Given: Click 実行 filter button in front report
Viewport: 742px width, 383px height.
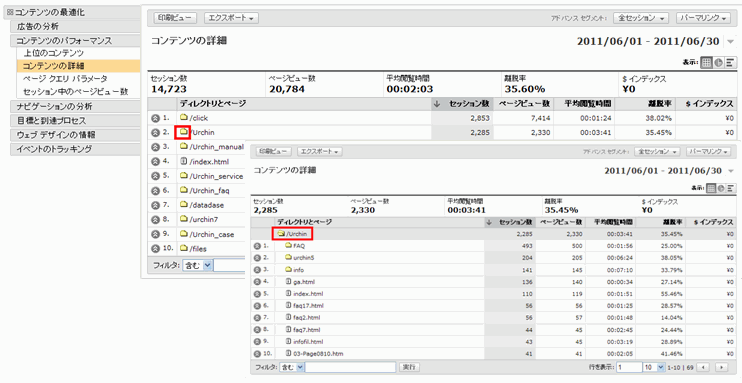Looking at the screenshot, I should coord(409,367).
